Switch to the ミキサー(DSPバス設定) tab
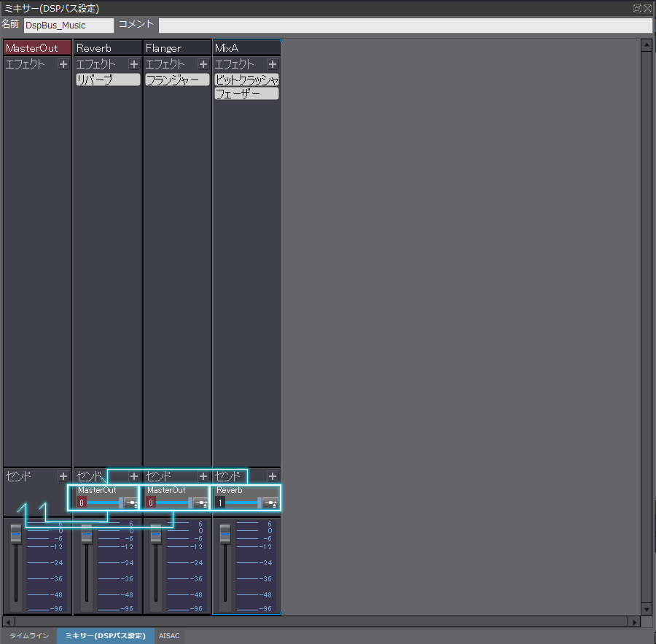The width and height of the screenshot is (656, 644). [x=106, y=636]
